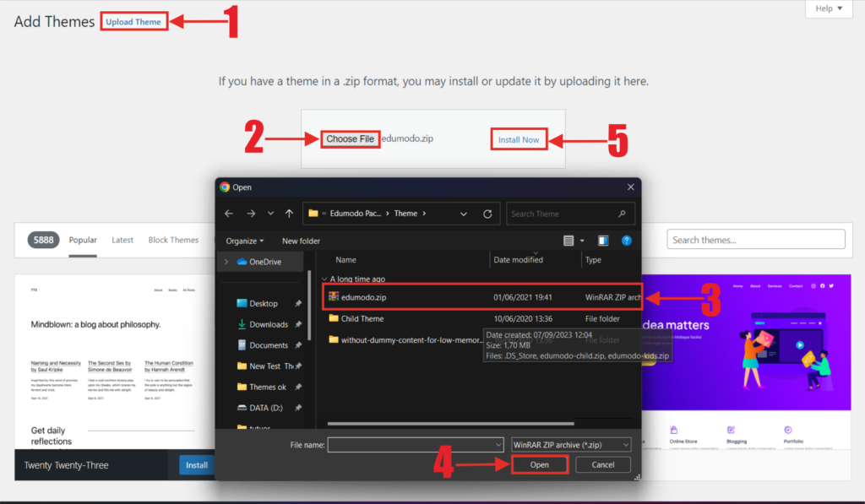Toggle the preview pane
The image size is (865, 504).
[601, 241]
